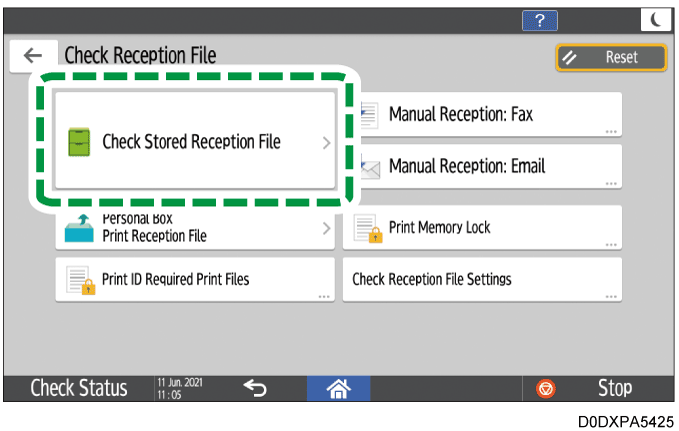The image size is (679, 431).
Task: Select Manual Reception: Fax
Action: (490, 115)
